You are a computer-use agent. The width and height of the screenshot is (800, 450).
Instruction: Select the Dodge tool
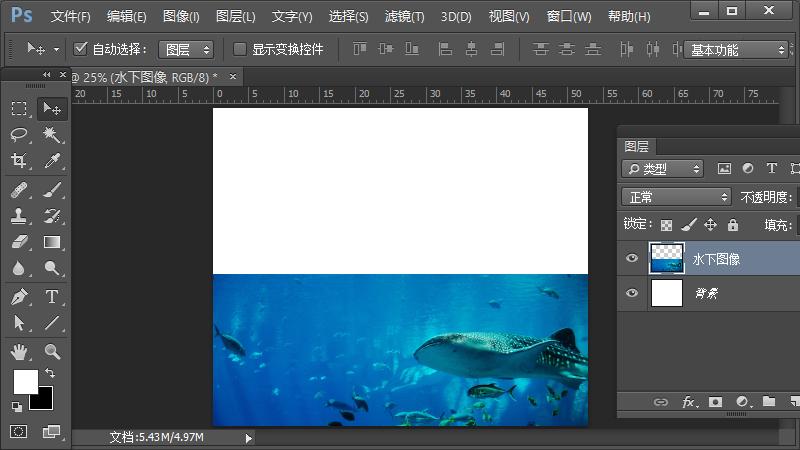[52, 268]
